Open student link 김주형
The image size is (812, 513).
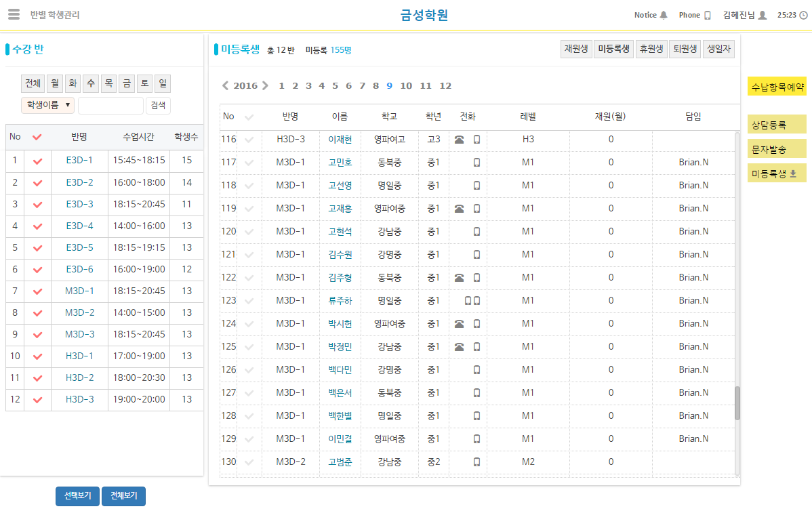point(340,277)
